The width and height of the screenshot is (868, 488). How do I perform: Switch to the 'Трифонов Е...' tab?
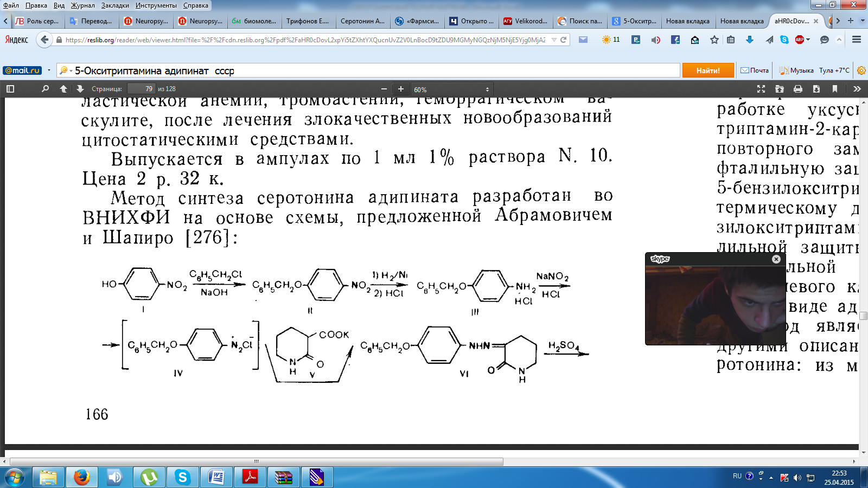[309, 21]
